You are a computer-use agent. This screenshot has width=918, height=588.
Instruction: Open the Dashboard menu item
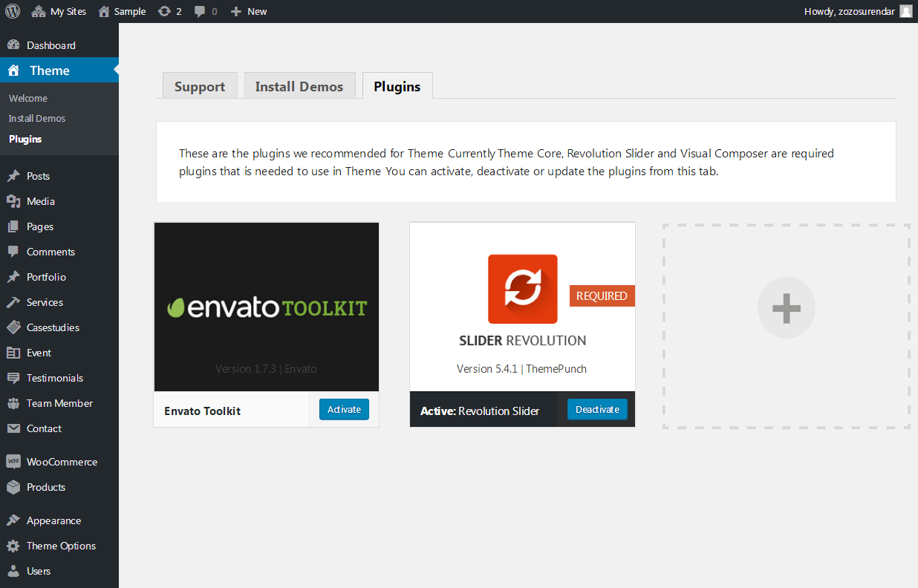point(51,45)
